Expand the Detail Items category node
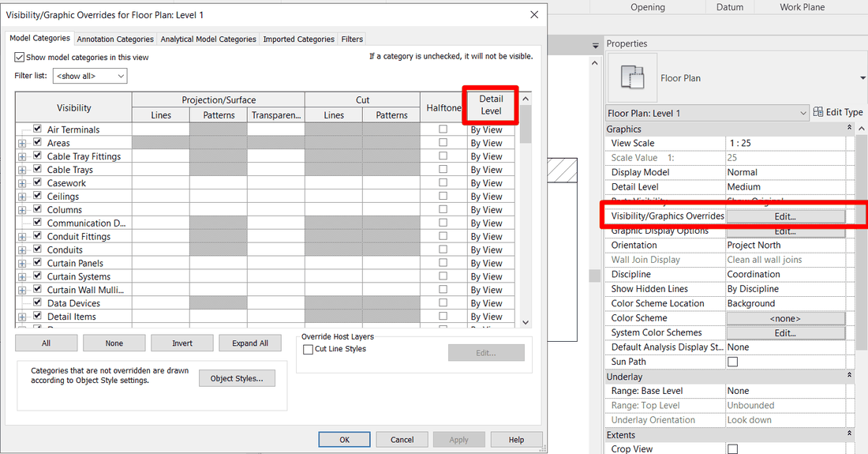The height and width of the screenshot is (454, 868). click(22, 317)
